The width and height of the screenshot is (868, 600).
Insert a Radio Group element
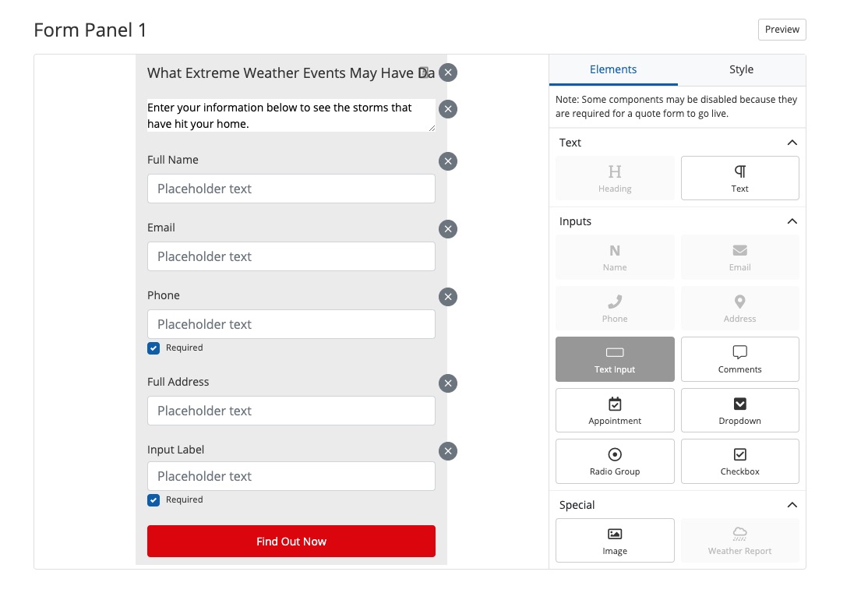[x=615, y=461]
